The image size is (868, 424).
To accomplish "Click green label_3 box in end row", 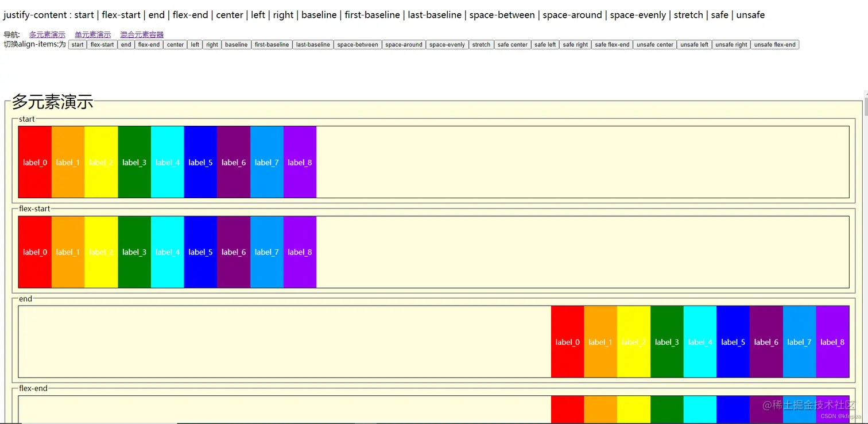I will coord(667,342).
